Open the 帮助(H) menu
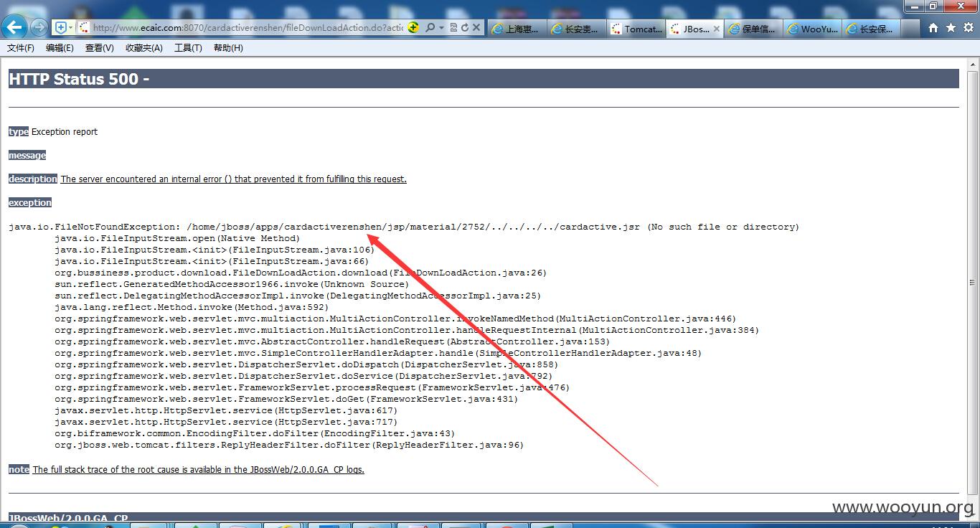The image size is (980, 528). click(228, 48)
